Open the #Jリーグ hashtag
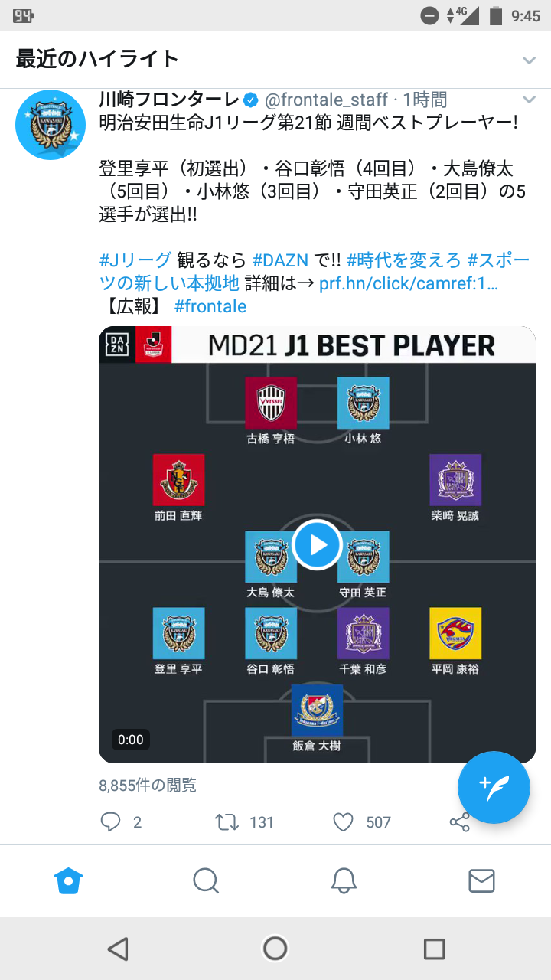The image size is (551, 980). (x=135, y=260)
